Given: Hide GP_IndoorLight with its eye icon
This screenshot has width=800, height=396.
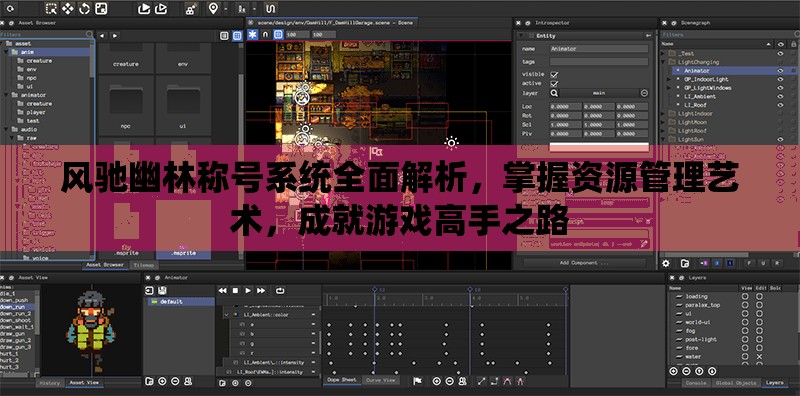Looking at the screenshot, I should [780, 80].
